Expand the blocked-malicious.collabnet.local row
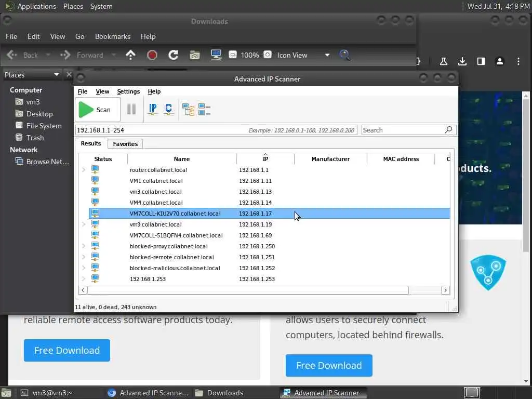The height and width of the screenshot is (399, 532). [84, 268]
